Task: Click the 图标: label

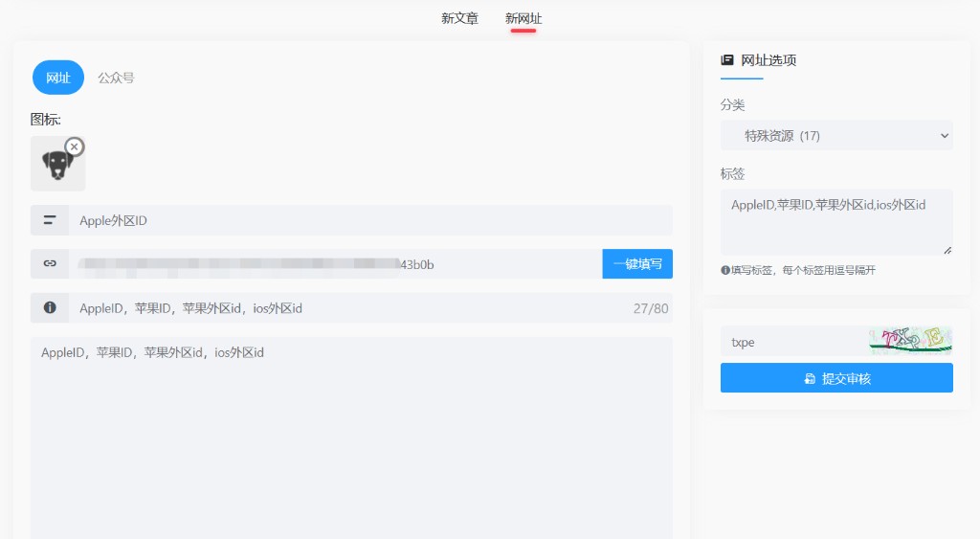Action: pyautogui.click(x=46, y=120)
